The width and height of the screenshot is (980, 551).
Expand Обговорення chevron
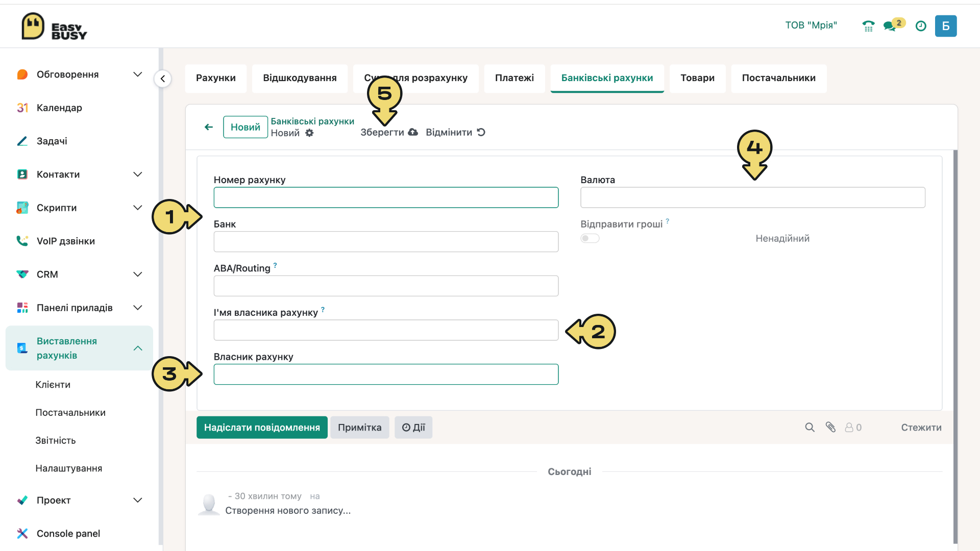click(138, 74)
